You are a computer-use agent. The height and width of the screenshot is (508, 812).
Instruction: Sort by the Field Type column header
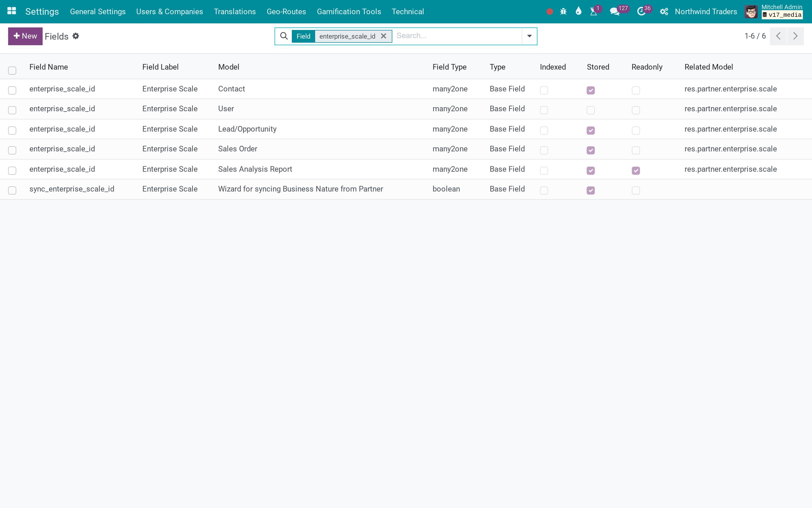pos(450,67)
